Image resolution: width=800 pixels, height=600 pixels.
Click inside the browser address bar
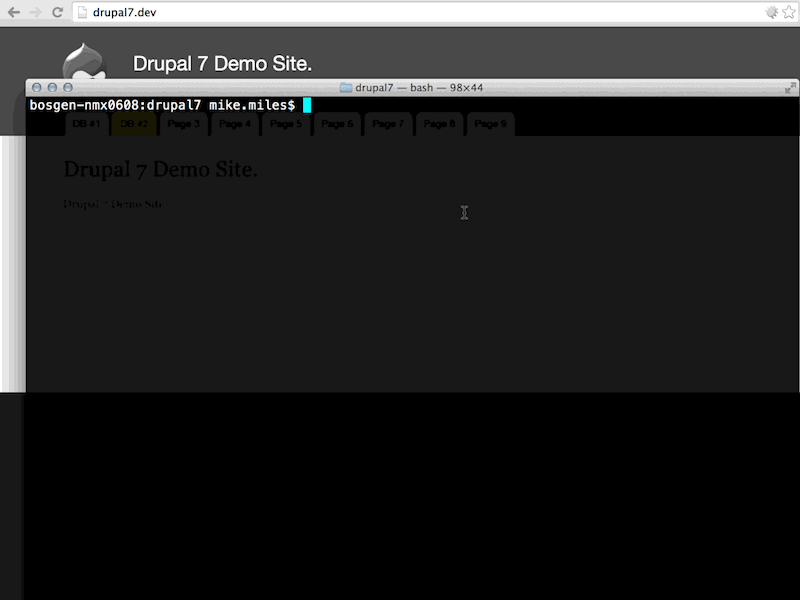[x=300, y=12]
